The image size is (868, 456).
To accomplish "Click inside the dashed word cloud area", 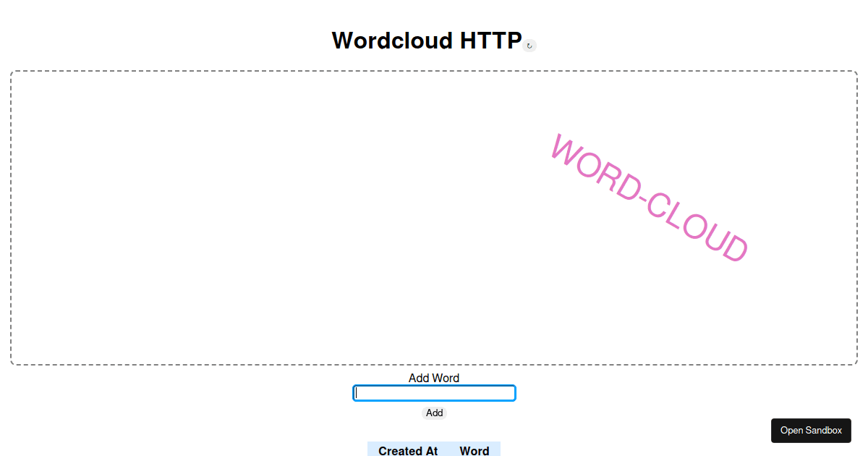I will tap(289, 217).
